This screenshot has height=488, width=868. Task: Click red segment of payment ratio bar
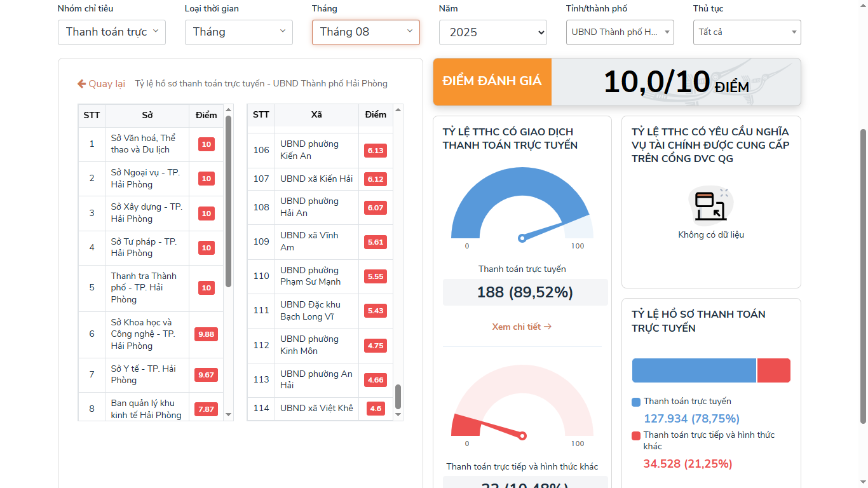coord(773,370)
